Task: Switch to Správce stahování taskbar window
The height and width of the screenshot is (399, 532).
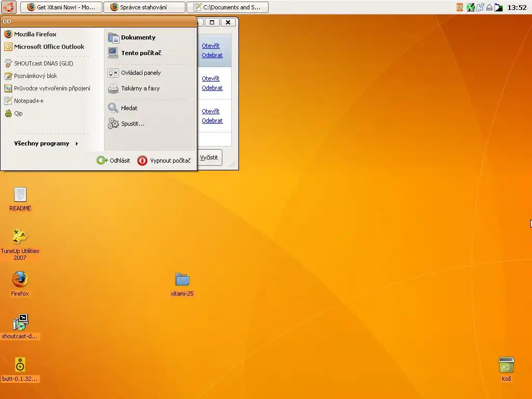Action: [144, 7]
